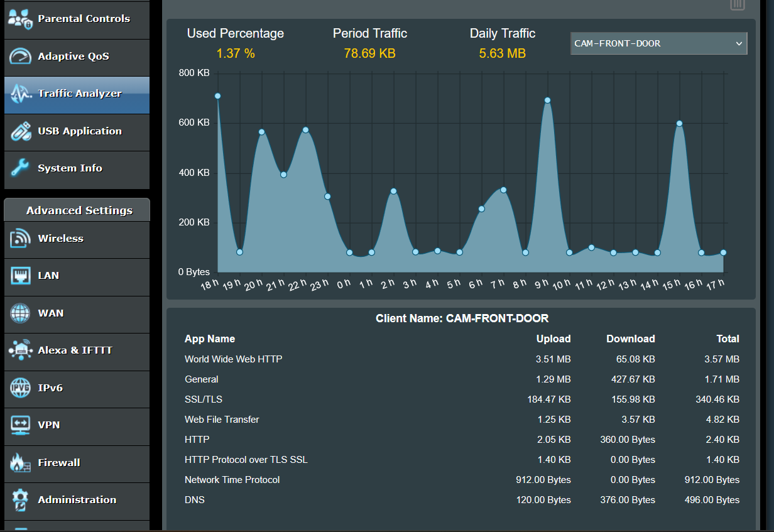Open the CAM-FRONT-DOOR client dropdown
The height and width of the screenshot is (532, 774).
click(658, 44)
